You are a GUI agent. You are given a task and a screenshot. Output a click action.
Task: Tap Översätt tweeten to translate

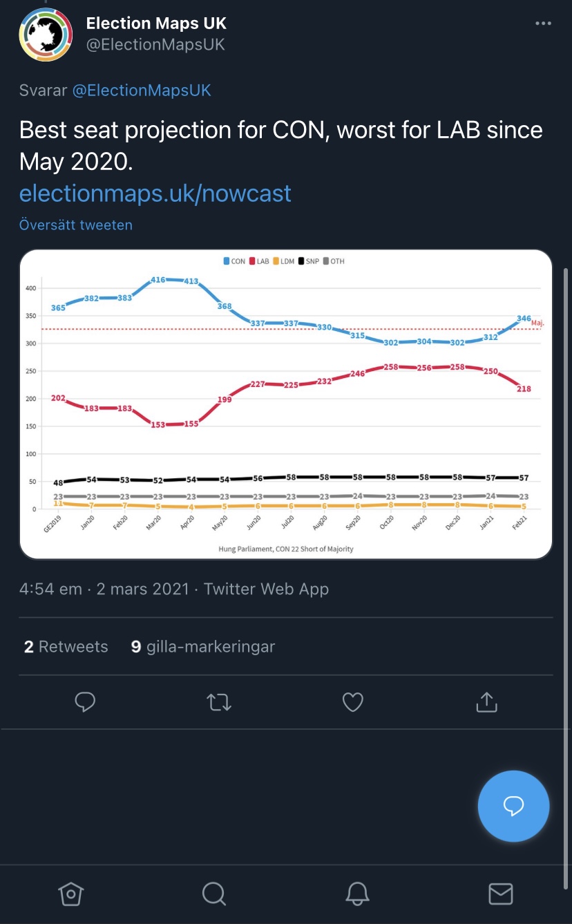click(x=76, y=225)
